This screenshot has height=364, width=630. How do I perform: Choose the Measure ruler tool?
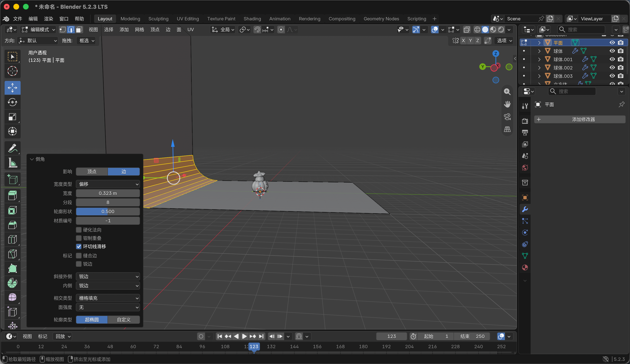(12, 162)
